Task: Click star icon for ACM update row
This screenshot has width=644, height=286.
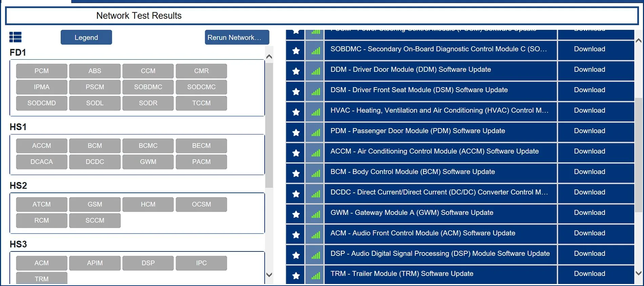Action: tap(296, 235)
